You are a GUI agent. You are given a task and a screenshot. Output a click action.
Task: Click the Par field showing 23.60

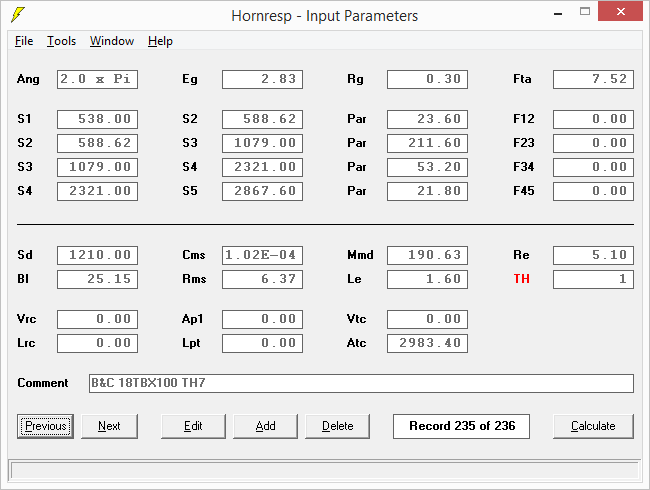coord(427,119)
